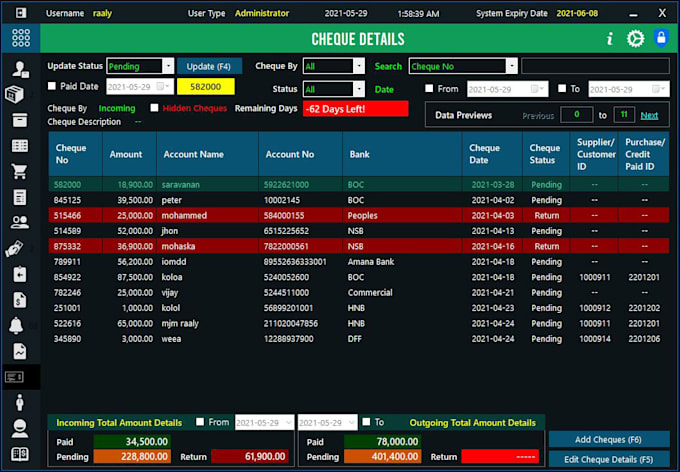The width and height of the screenshot is (680, 472).
Task: Sort by the Cheque Date column header
Action: pyautogui.click(x=492, y=154)
